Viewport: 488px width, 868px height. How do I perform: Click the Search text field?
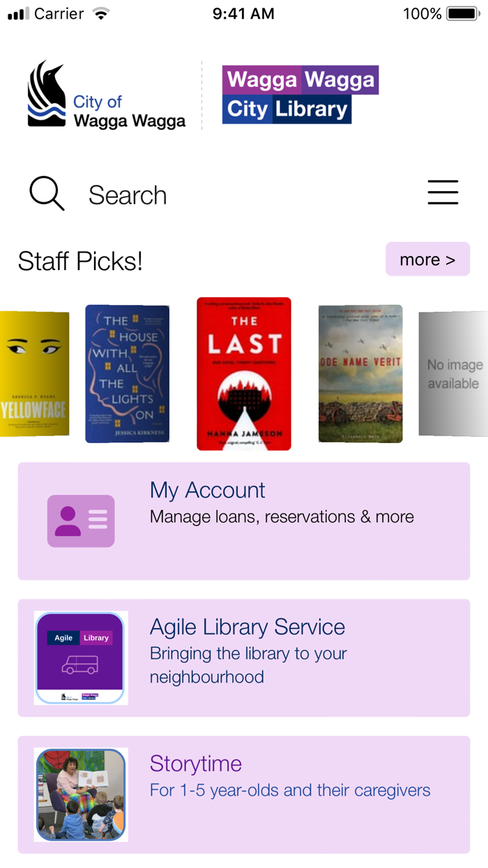click(x=251, y=195)
